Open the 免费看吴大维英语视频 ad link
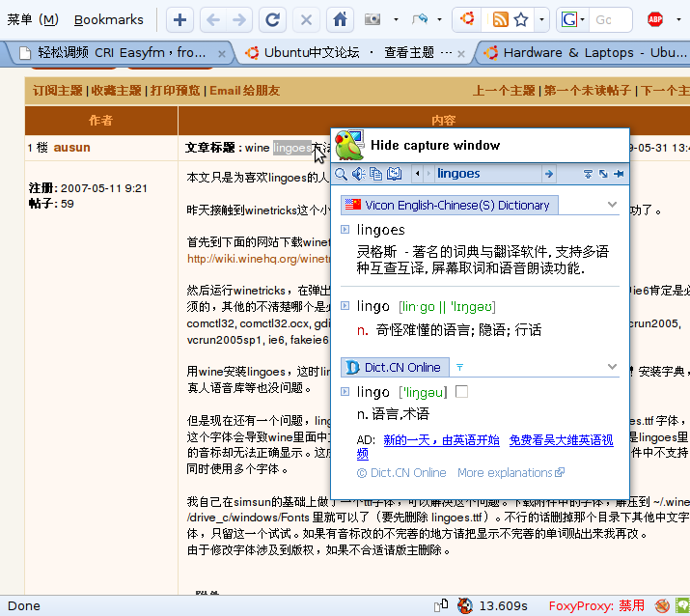The width and height of the screenshot is (690, 616). [562, 440]
